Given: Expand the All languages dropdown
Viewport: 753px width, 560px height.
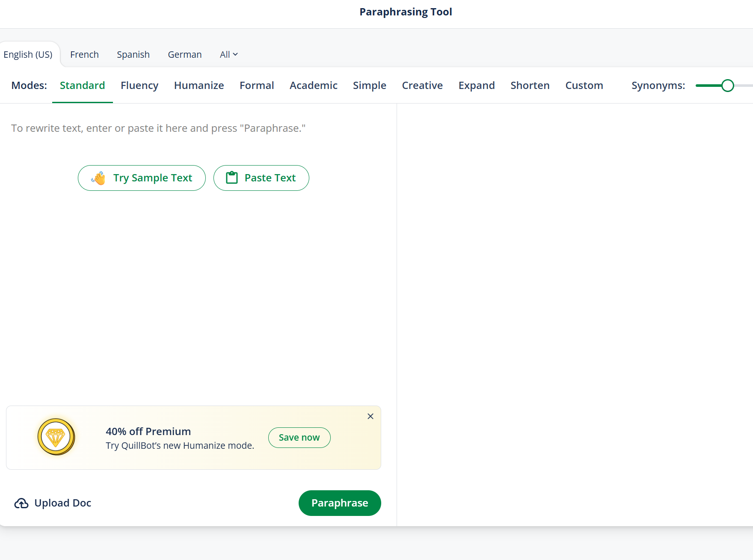Looking at the screenshot, I should click(x=228, y=55).
